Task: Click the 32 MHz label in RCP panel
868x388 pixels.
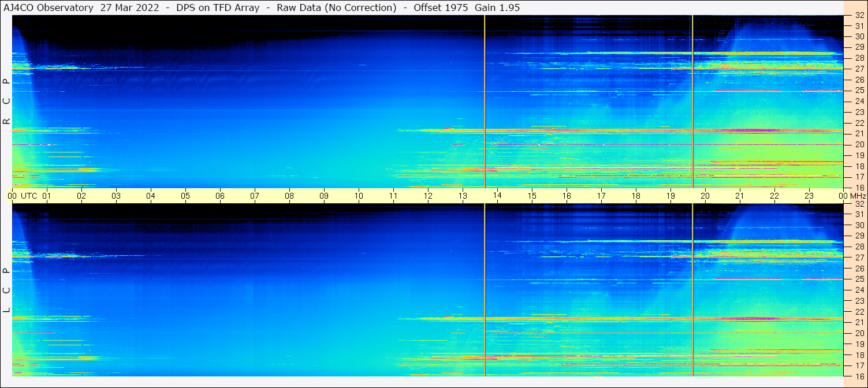Action: click(859, 16)
